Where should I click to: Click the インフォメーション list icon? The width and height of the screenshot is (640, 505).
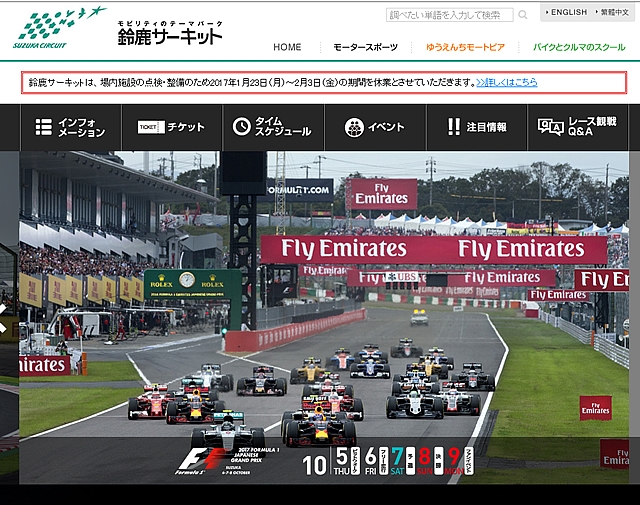[x=44, y=127]
